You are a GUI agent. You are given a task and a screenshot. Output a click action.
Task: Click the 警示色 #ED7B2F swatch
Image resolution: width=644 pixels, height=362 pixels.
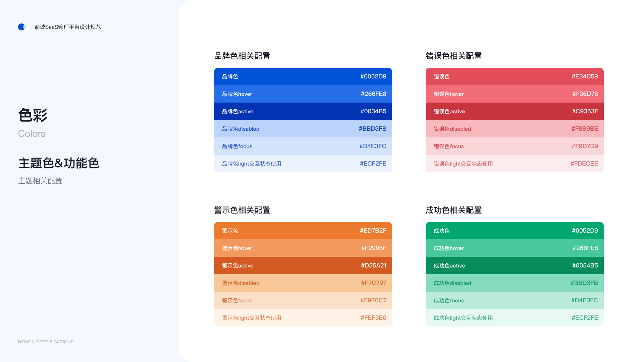(x=303, y=231)
